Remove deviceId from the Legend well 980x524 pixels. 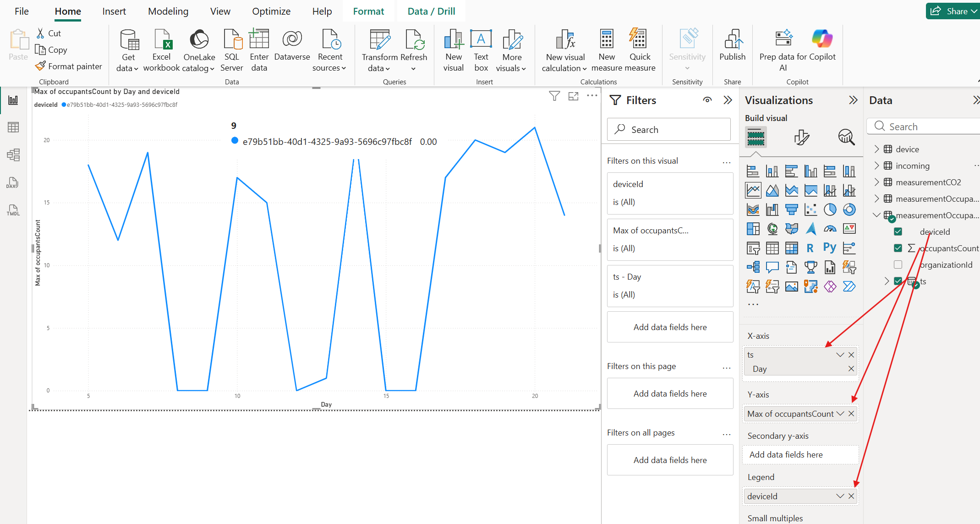click(x=851, y=496)
